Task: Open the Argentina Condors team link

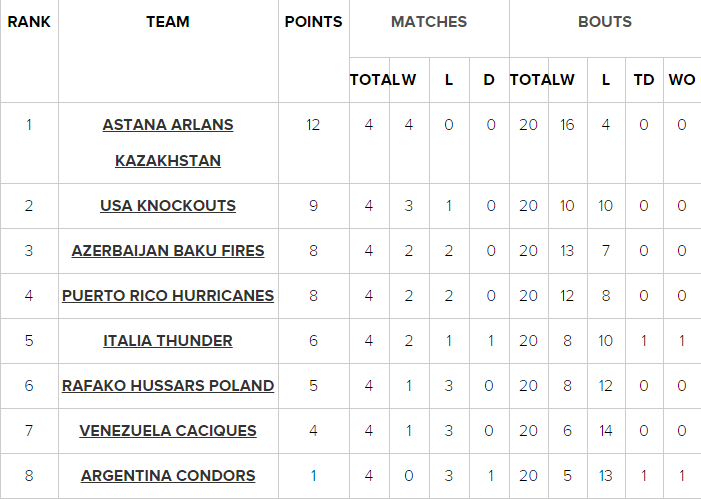Action: click(x=168, y=476)
